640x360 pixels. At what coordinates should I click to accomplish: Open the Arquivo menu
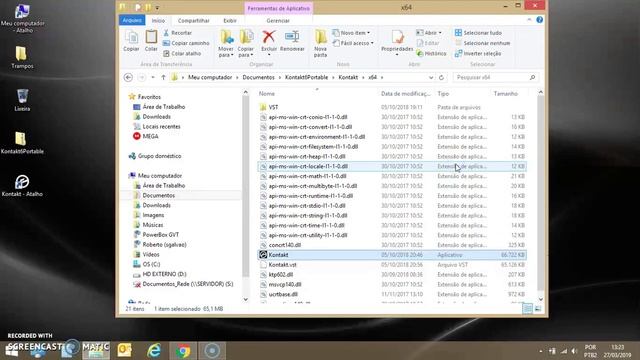click(x=132, y=20)
